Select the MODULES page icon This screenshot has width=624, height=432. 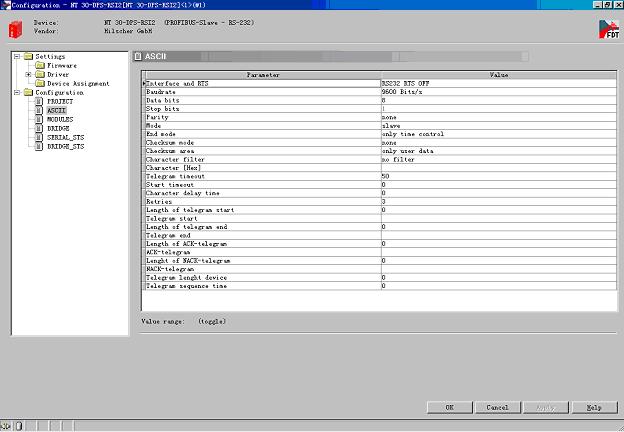(40, 120)
